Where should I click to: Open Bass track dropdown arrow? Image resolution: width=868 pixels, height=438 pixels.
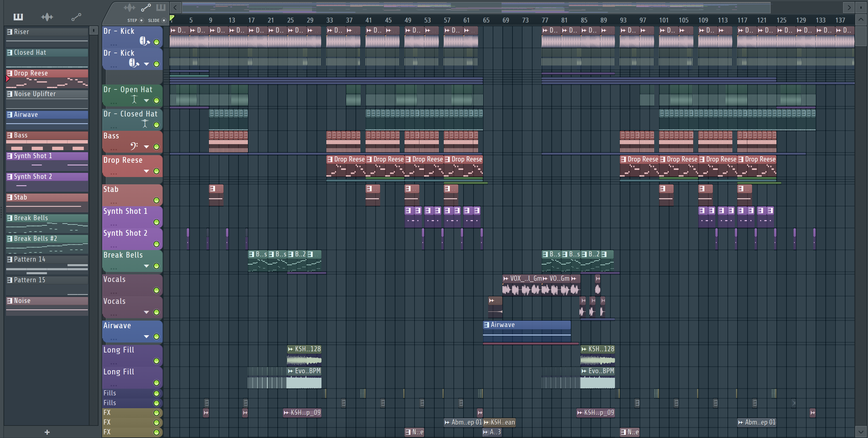pos(146,147)
